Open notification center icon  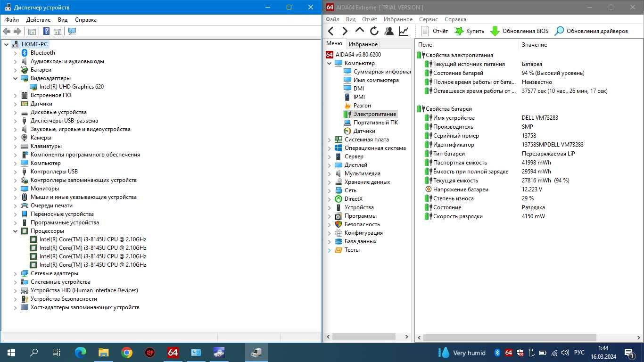[x=629, y=352]
